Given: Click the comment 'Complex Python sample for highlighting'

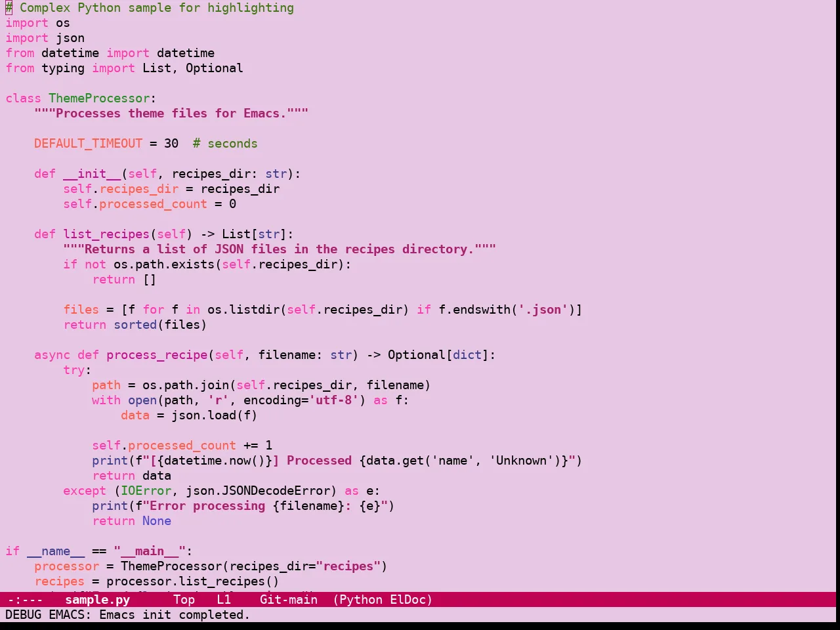Looking at the screenshot, I should coord(157,8).
